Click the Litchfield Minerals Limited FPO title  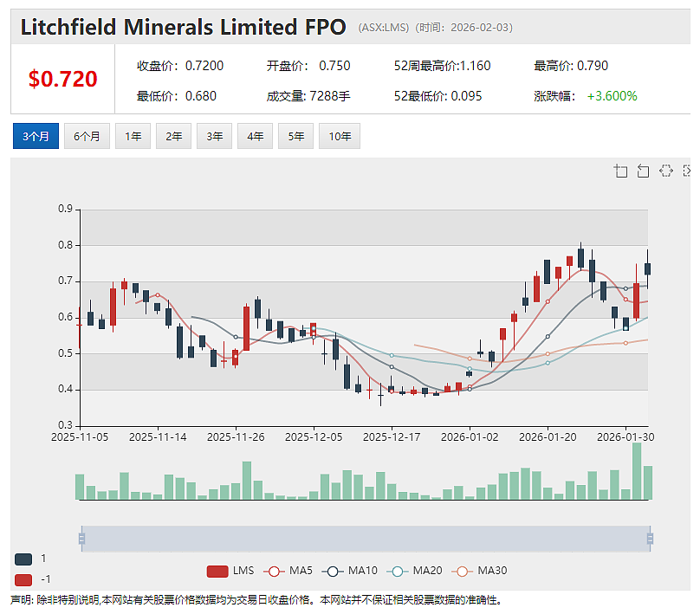pyautogui.click(x=183, y=27)
